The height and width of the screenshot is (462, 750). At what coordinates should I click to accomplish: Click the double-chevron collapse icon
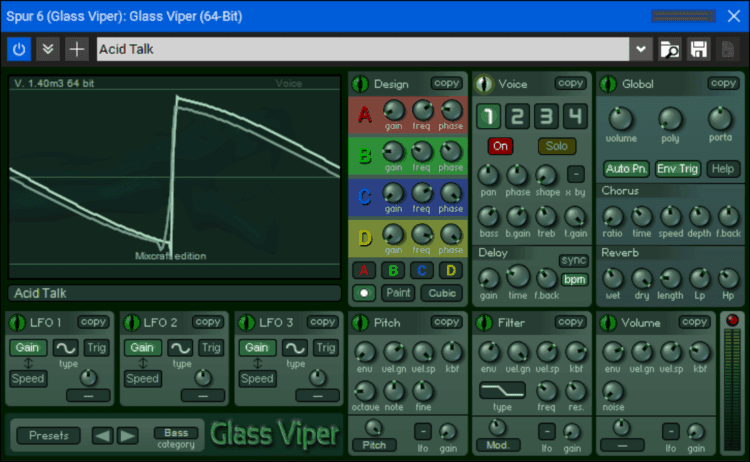[48, 49]
